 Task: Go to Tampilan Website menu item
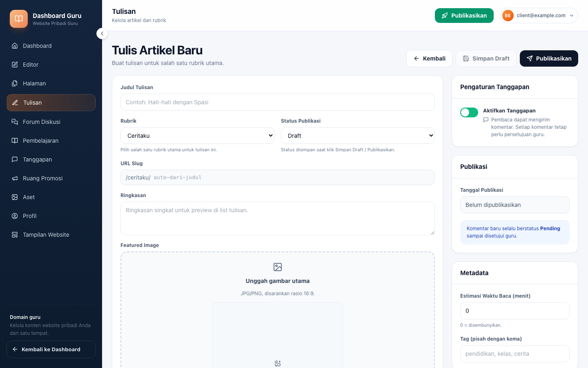pyautogui.click(x=51, y=235)
